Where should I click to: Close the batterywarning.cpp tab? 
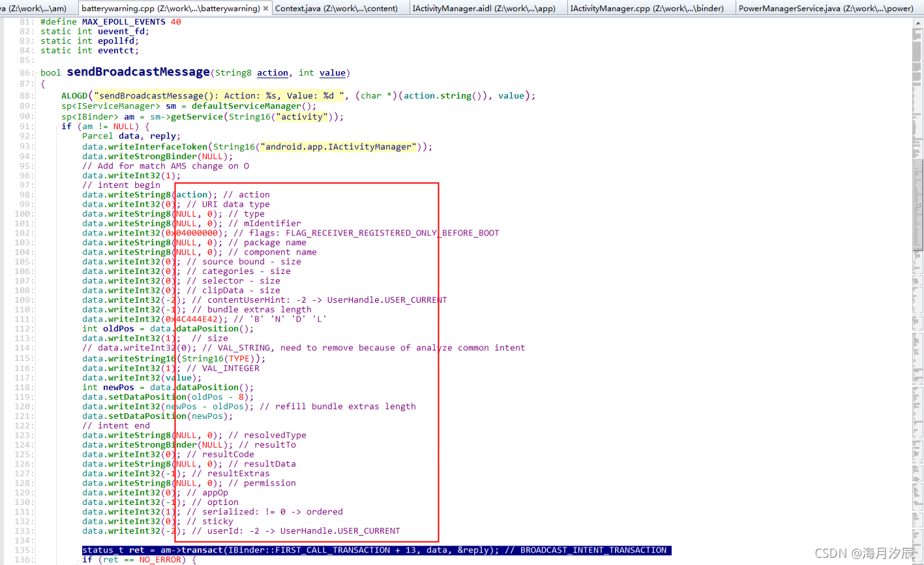(x=265, y=9)
